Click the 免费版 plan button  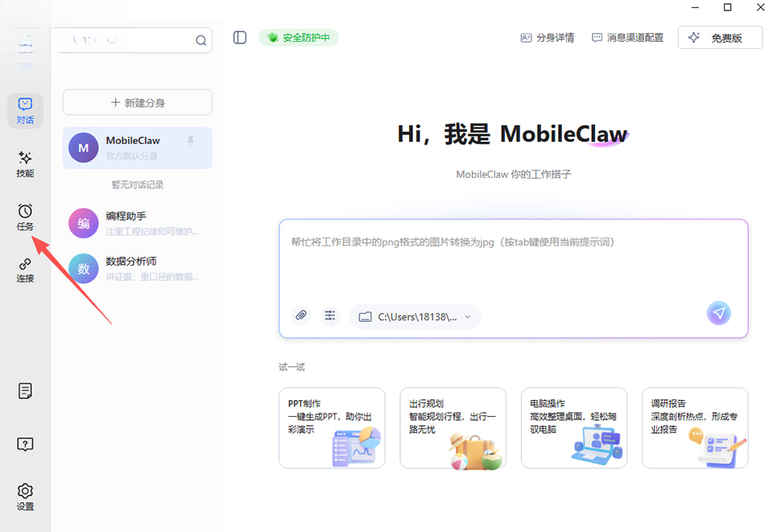tap(720, 38)
